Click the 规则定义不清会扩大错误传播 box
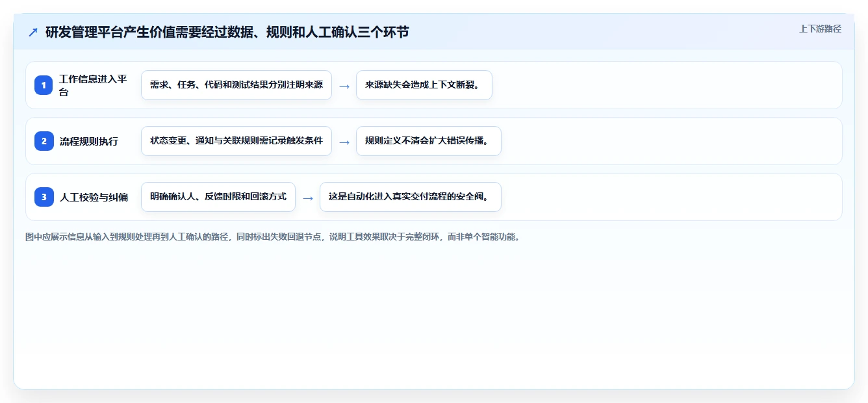 point(429,141)
